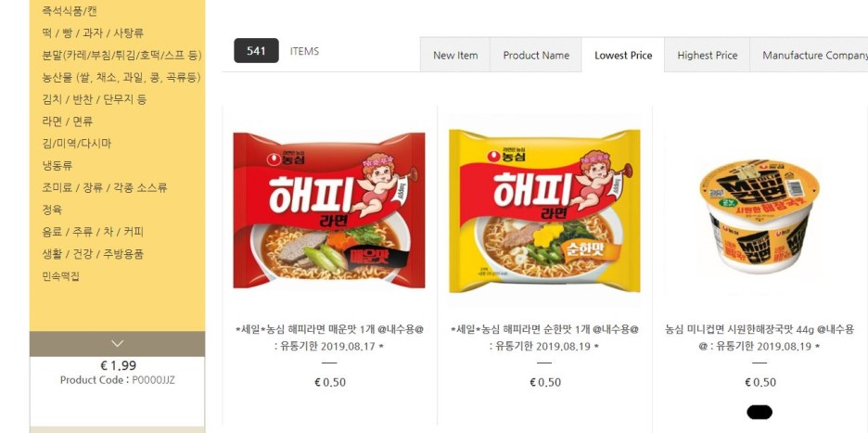Open red 해피라면 매운맛 product image
Screen dimensions: 868x433
[329, 210]
